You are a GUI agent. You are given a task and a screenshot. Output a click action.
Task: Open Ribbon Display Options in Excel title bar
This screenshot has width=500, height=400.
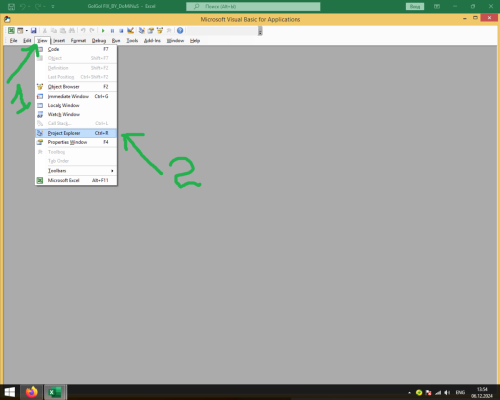coord(437,6)
